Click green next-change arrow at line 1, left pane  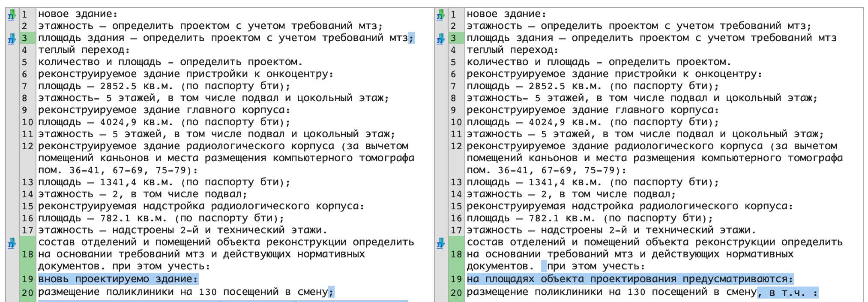(x=12, y=15)
